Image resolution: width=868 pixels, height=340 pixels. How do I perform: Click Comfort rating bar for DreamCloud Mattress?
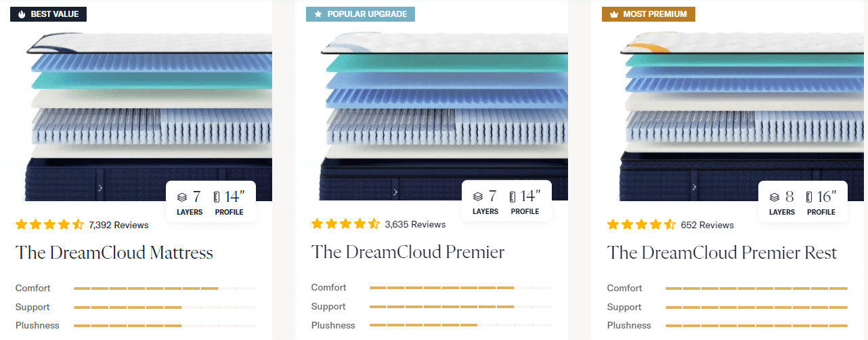pyautogui.click(x=165, y=289)
